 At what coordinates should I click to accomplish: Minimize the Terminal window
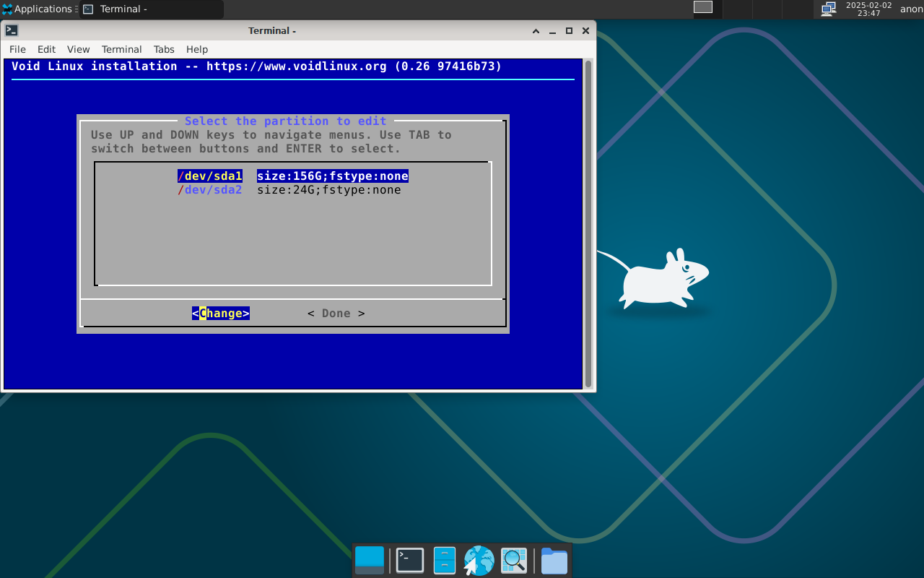[552, 31]
